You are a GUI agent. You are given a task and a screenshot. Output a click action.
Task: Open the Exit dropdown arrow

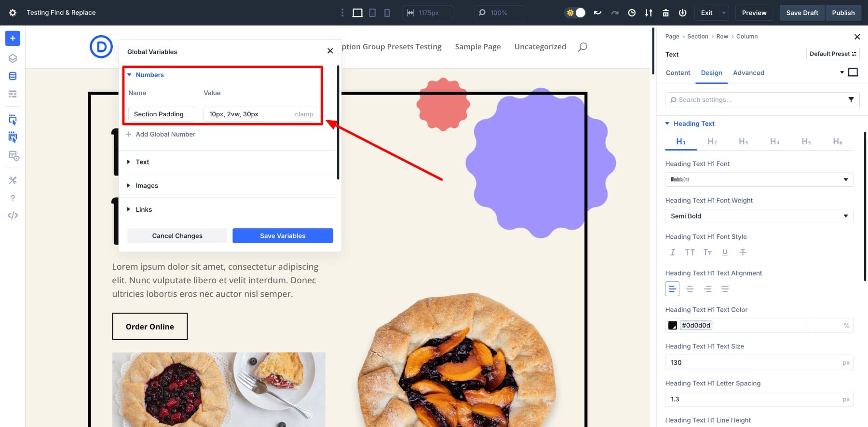tap(724, 13)
